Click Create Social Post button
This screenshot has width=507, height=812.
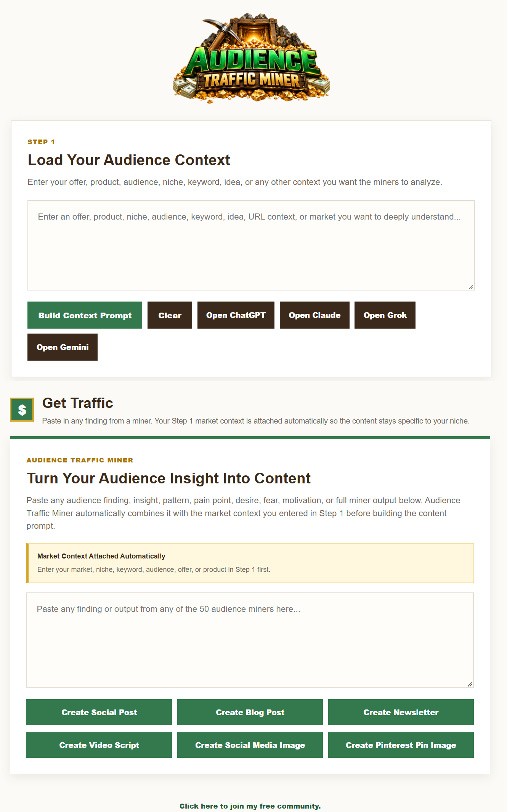[x=99, y=712]
